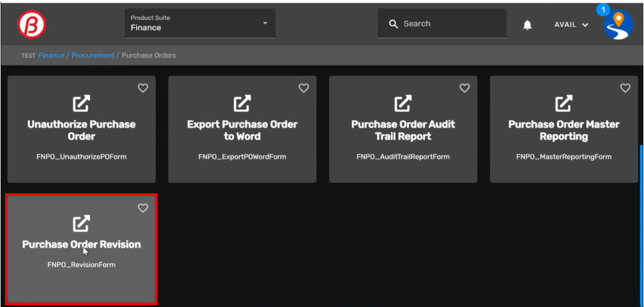Favorite the Purchase Order Revision tile
Screen dimensions: 644x307
(x=143, y=208)
